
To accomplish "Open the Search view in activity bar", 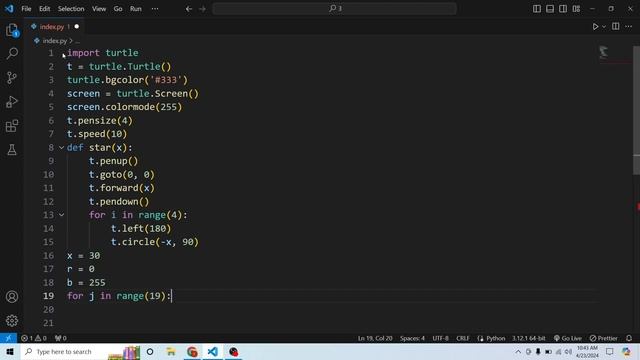I will tap(12, 53).
